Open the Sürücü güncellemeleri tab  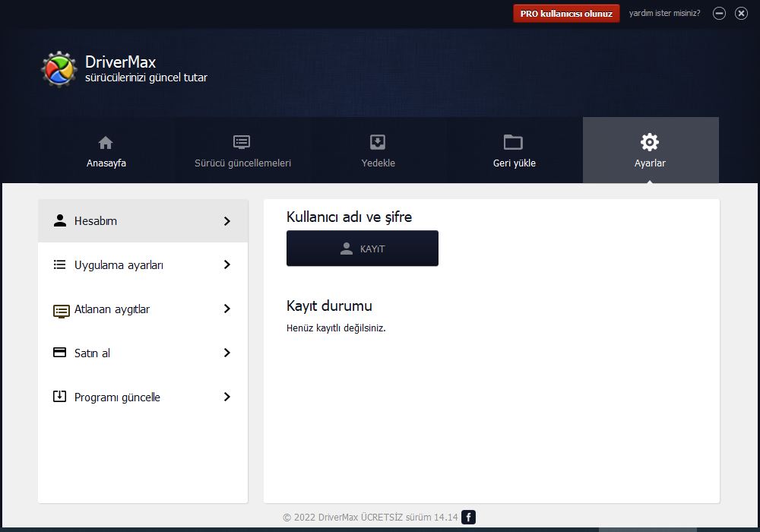(x=242, y=150)
